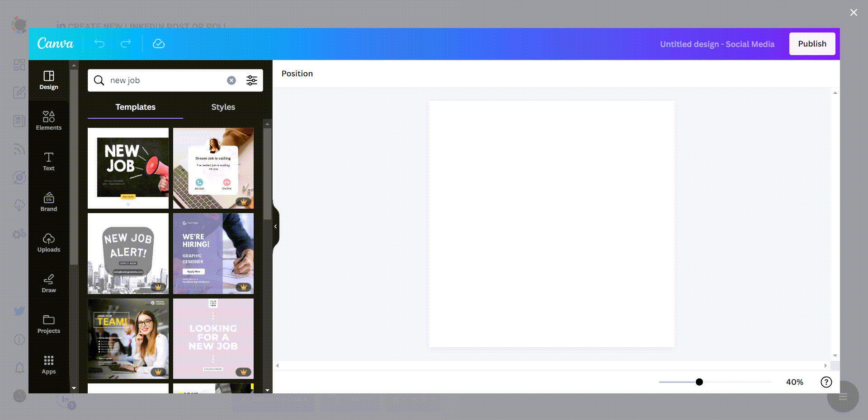Collapse the side panel with arrow handle
The height and width of the screenshot is (420, 868).
pos(275,227)
